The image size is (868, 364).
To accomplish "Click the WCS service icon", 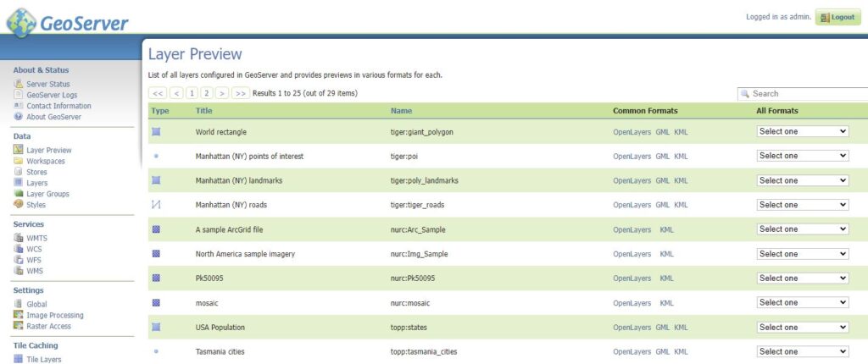I will pos(19,249).
